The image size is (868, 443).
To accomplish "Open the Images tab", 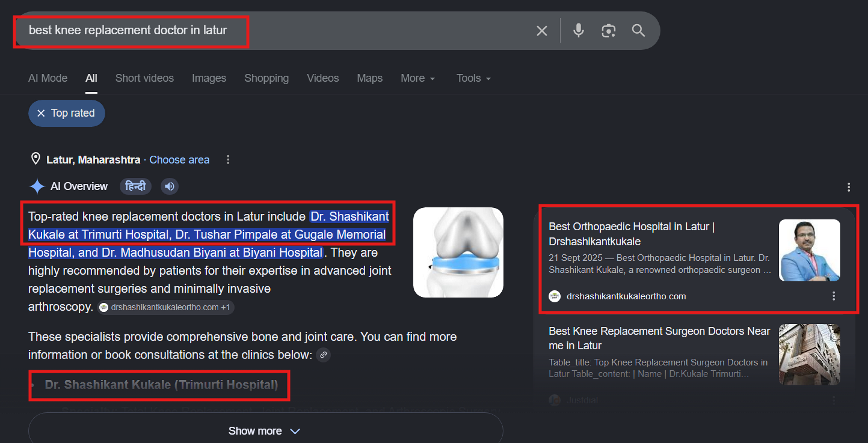I will (209, 78).
